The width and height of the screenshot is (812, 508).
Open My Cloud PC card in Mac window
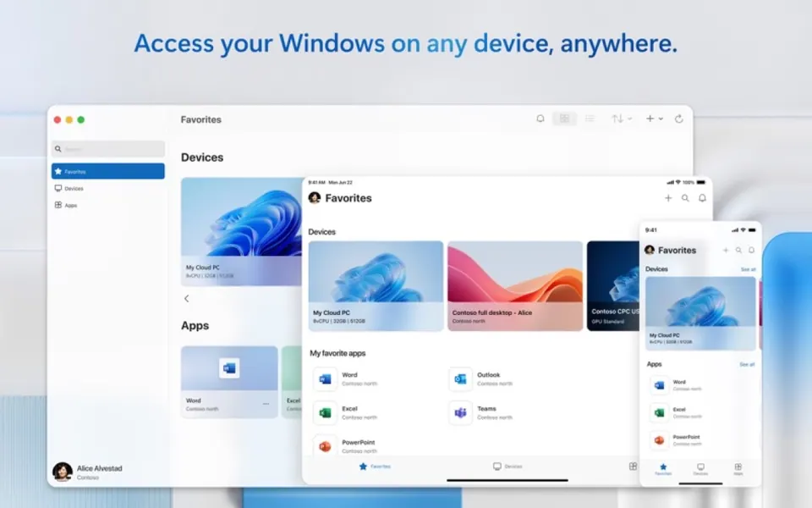(x=241, y=231)
